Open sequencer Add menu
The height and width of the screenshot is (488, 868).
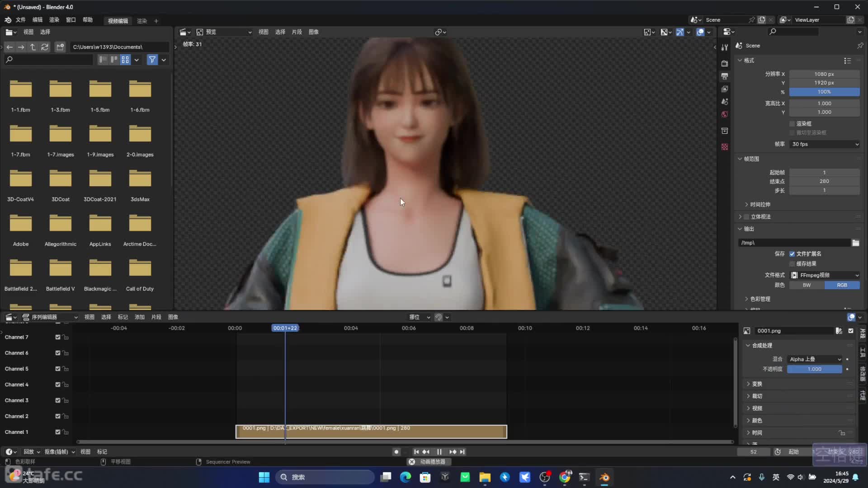tap(140, 317)
